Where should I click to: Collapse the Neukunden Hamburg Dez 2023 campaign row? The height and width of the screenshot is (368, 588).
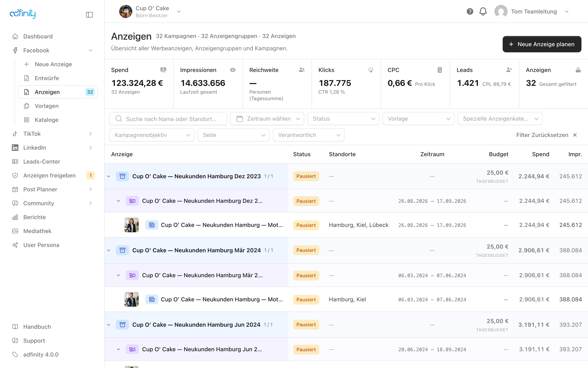tap(109, 176)
